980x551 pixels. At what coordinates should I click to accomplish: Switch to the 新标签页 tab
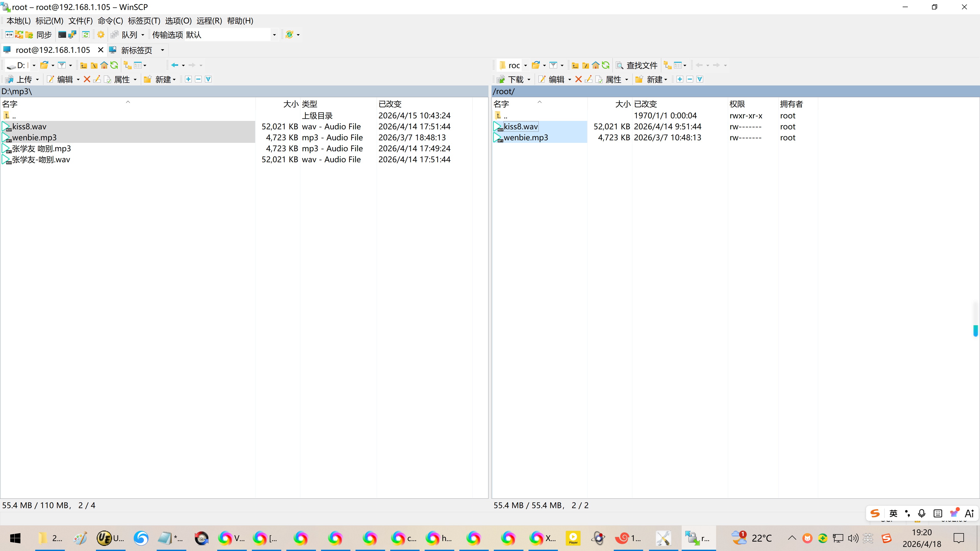[x=136, y=50]
